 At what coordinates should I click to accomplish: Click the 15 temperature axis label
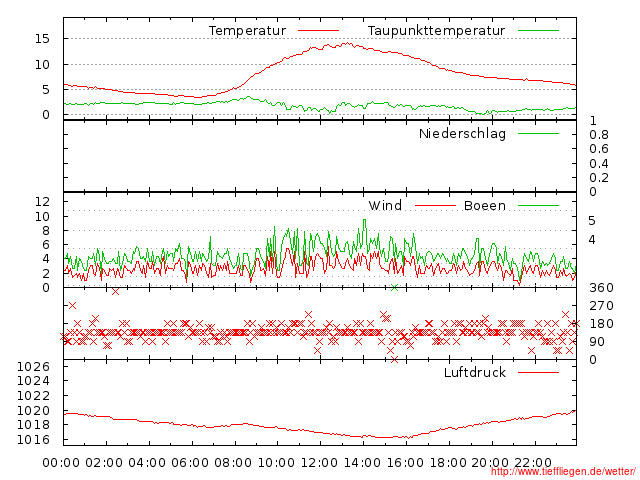click(42, 39)
